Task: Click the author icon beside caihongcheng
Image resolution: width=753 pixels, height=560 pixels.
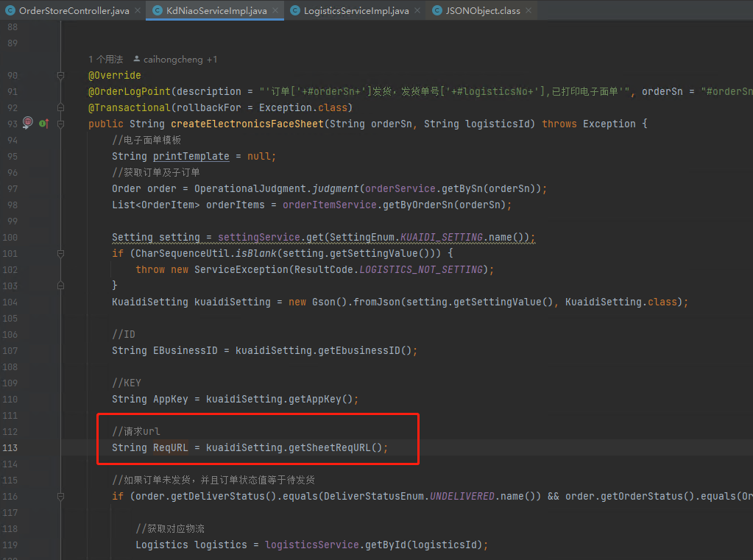Action: click(137, 59)
